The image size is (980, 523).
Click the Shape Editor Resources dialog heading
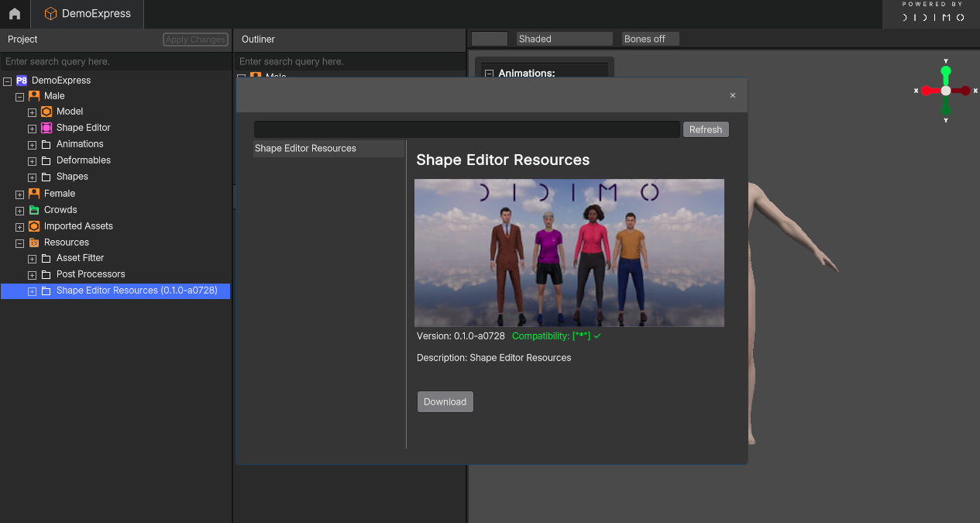(x=503, y=160)
